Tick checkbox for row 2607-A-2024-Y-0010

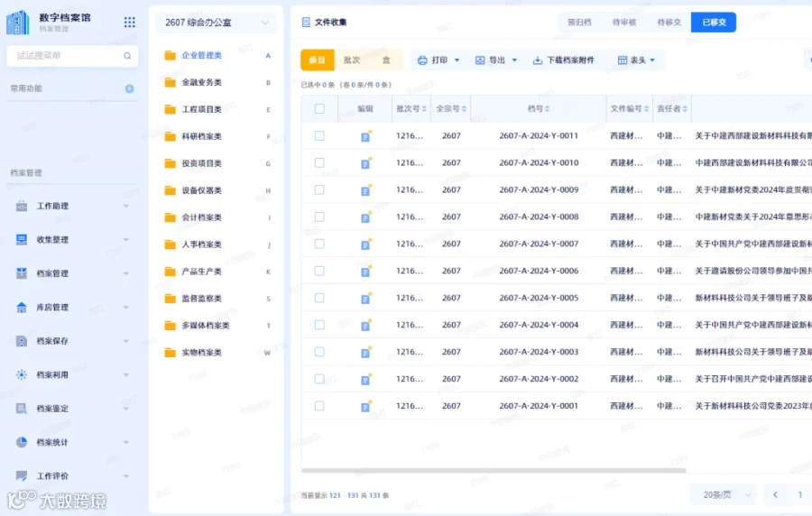319,162
